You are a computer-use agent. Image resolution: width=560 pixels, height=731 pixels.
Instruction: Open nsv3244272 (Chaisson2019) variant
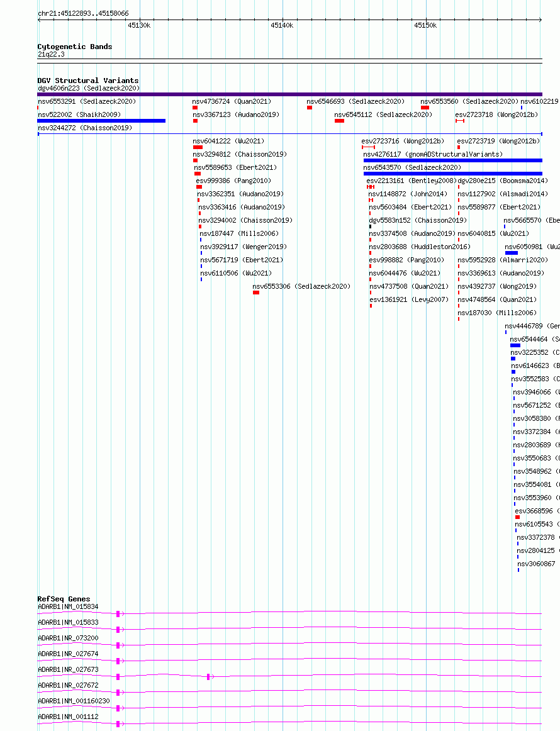pyautogui.click(x=85, y=128)
